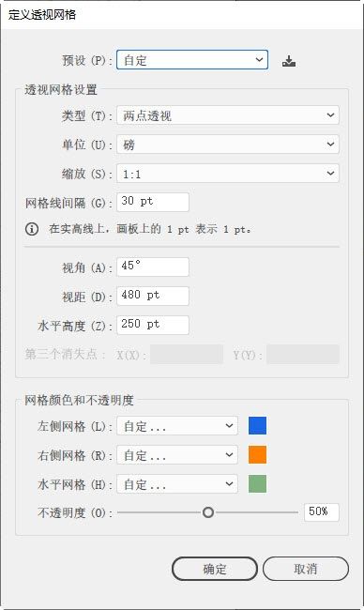The image size is (364, 610).
Task: Pick the orange right grid color swatch
Action: 257,455
